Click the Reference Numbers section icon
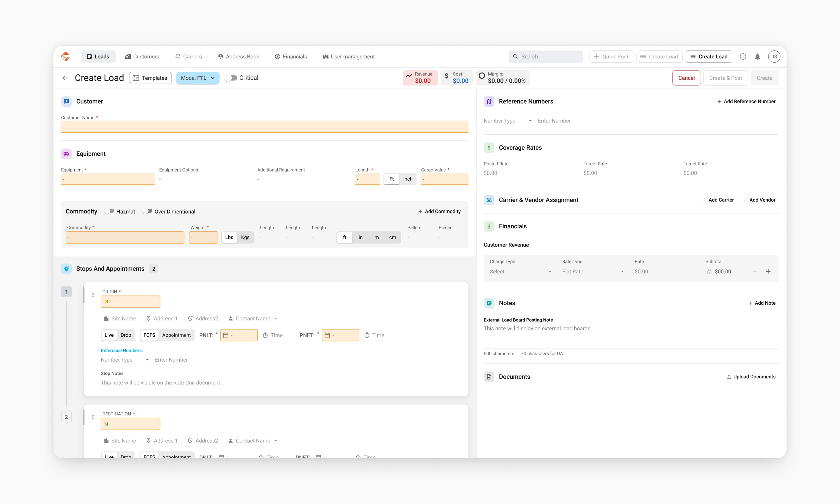Screen dimensions: 840x504 [x=489, y=101]
